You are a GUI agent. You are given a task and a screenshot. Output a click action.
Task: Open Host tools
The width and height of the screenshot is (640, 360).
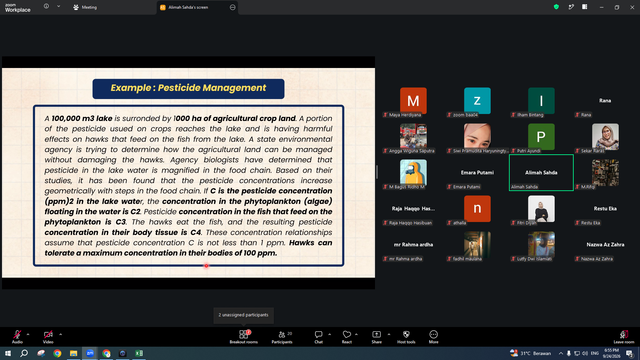(x=406, y=337)
